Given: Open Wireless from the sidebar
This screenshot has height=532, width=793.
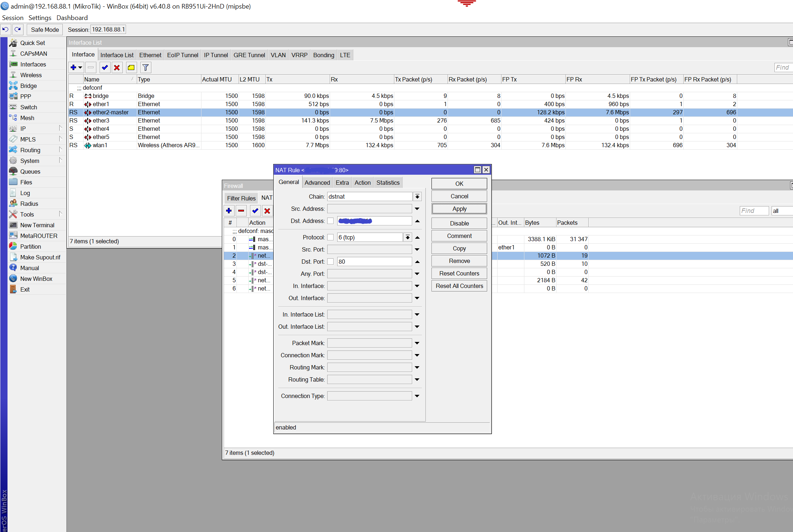Looking at the screenshot, I should (31, 75).
